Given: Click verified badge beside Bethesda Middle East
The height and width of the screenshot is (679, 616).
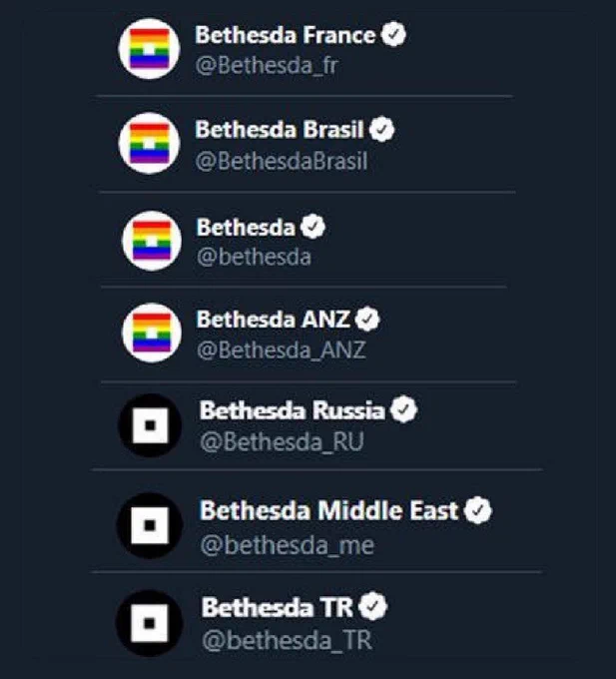Looking at the screenshot, I should (478, 510).
